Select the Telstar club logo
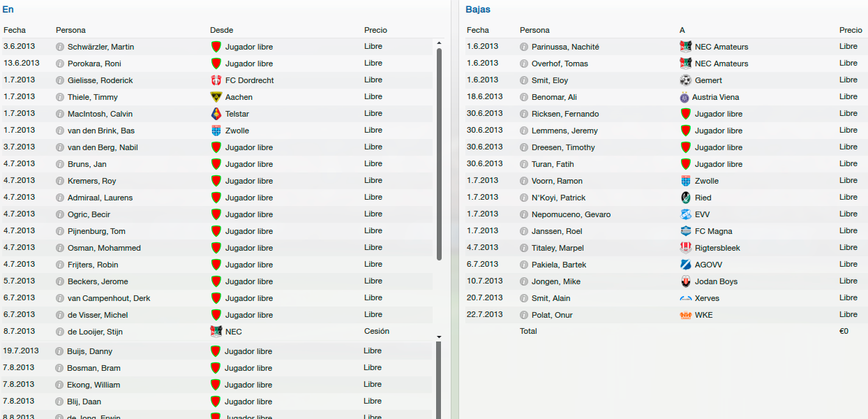The height and width of the screenshot is (419, 868). (x=216, y=114)
